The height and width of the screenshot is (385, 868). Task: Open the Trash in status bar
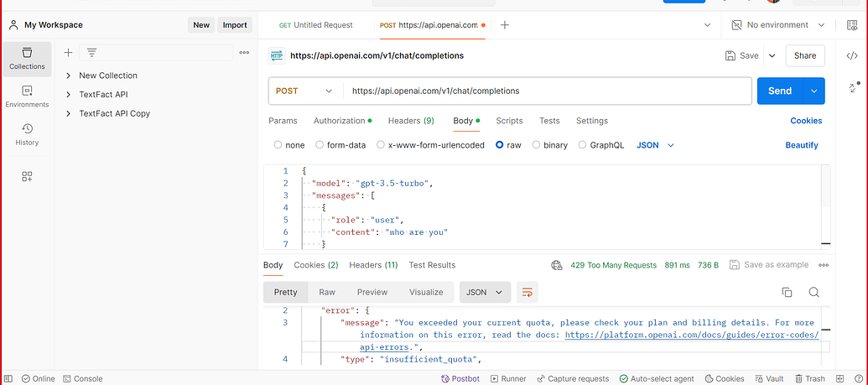(808, 378)
